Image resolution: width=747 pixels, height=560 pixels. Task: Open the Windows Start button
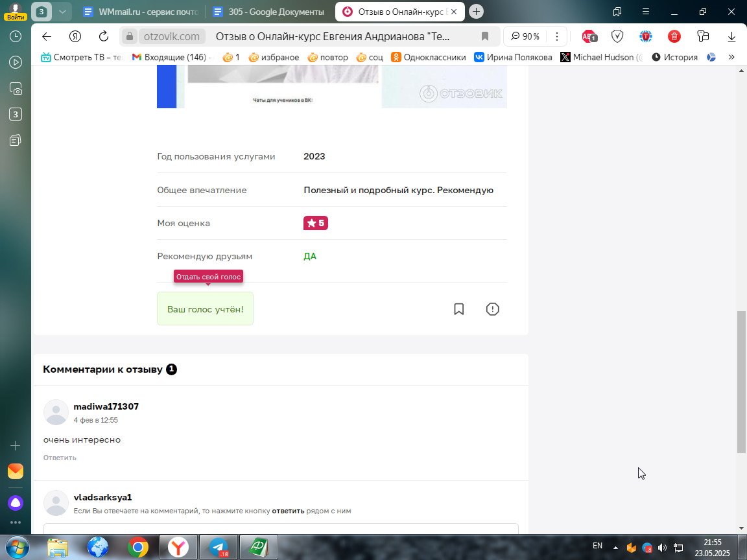[x=17, y=547]
